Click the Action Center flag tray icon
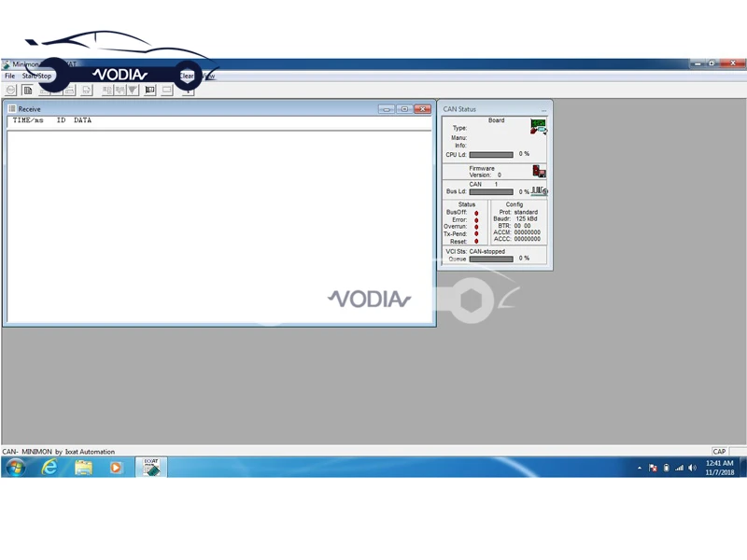This screenshot has height=560, width=747. [x=653, y=469]
